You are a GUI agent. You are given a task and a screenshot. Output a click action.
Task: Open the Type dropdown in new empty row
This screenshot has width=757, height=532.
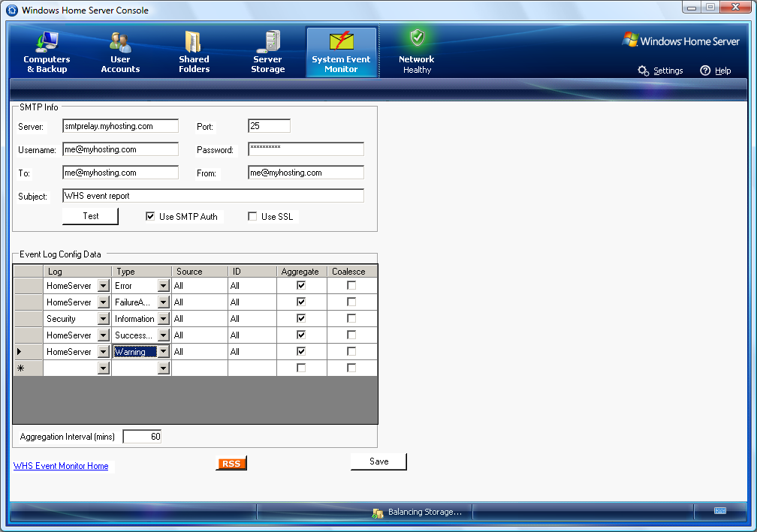[164, 368]
